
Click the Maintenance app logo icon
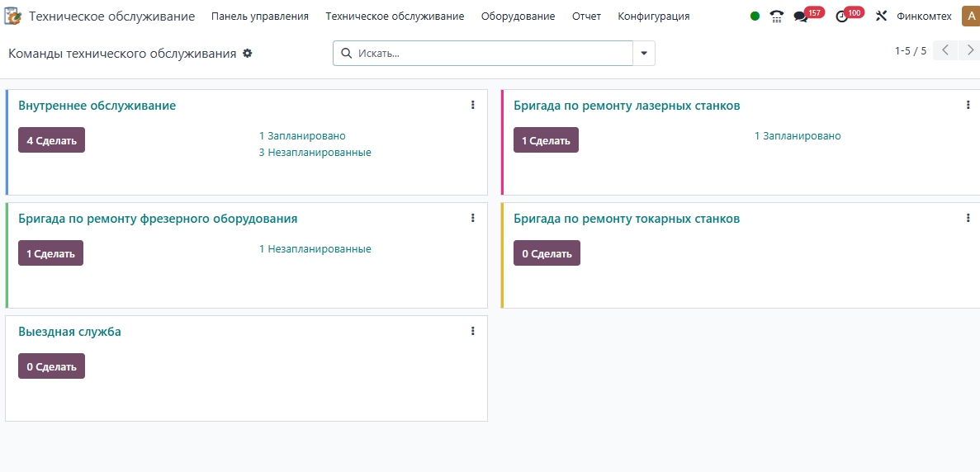point(13,17)
